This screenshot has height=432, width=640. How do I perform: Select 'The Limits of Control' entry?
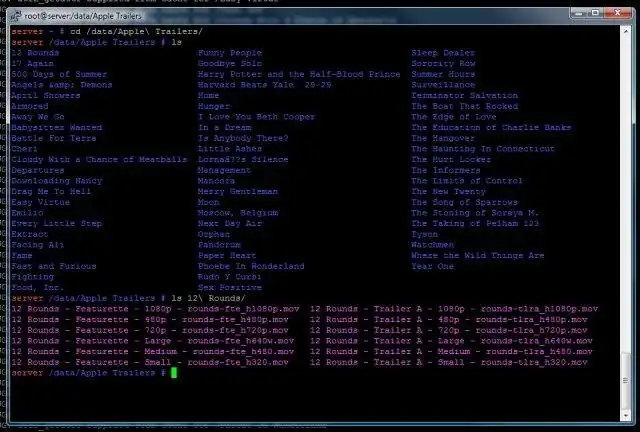click(x=467, y=180)
